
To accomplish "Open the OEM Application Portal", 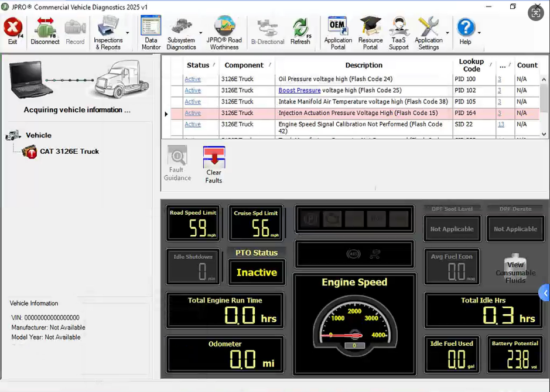I will (x=338, y=33).
